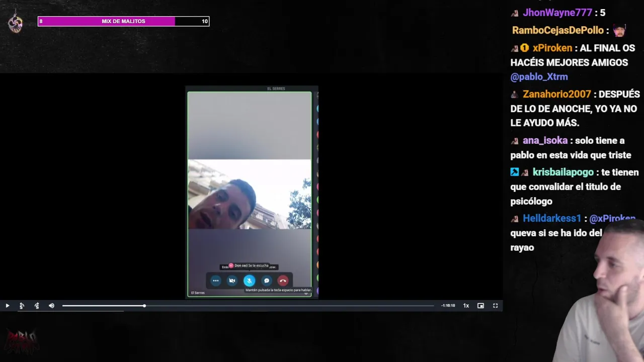
Task: Toggle the camera off button in call
Action: (232, 281)
